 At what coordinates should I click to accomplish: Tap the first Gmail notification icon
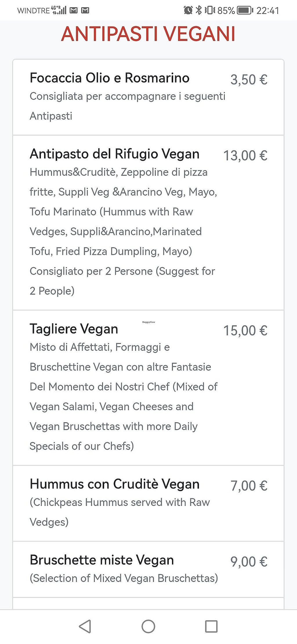pos(74,11)
